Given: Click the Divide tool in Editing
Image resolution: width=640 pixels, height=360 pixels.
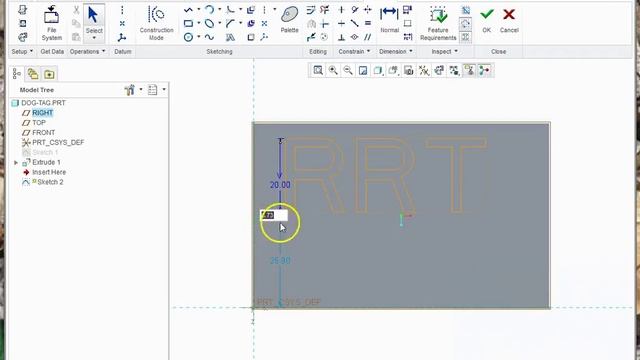Looking at the screenshot, I should point(311,37).
